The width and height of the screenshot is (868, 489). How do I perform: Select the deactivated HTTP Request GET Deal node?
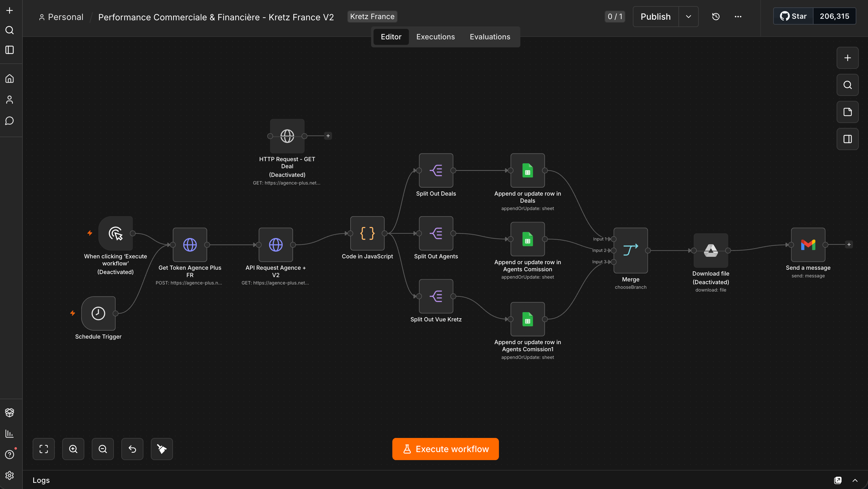(287, 136)
